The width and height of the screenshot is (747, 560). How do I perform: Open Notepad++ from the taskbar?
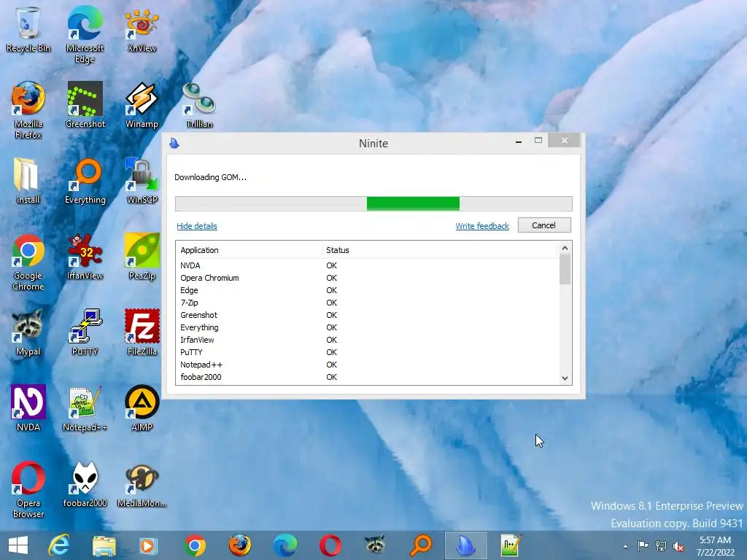click(x=511, y=545)
